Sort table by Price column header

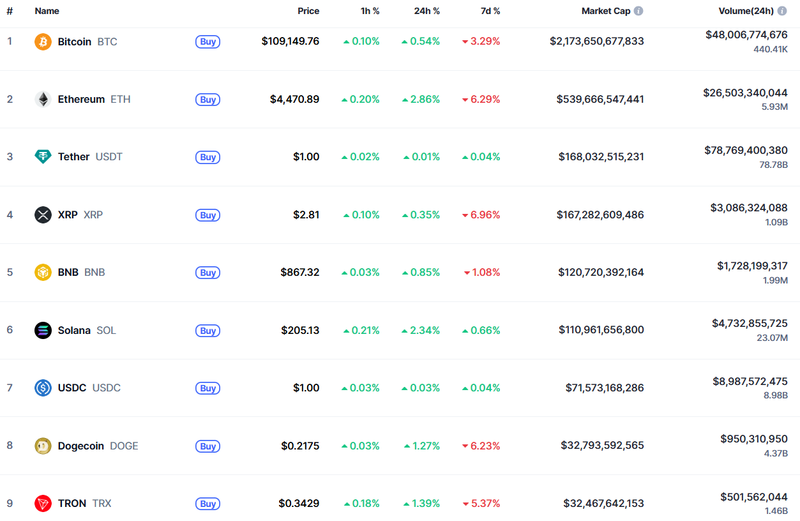coord(308,11)
